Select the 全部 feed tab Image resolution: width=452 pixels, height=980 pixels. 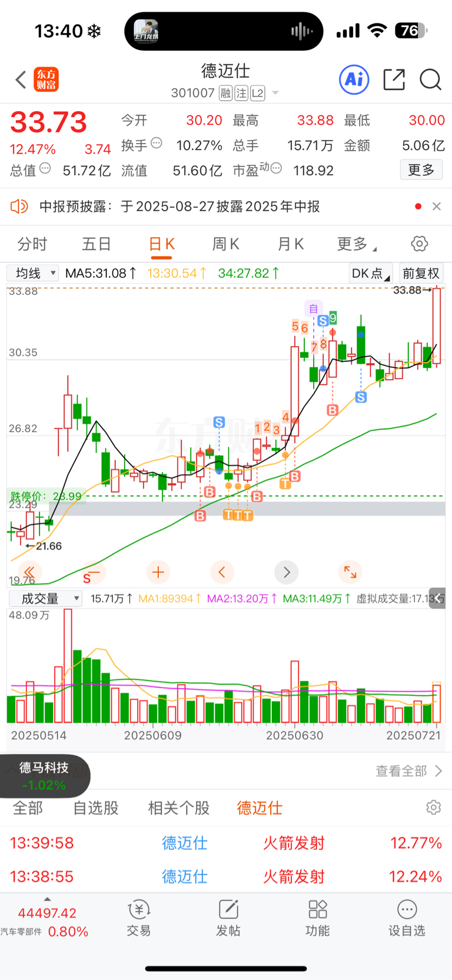pyautogui.click(x=28, y=808)
